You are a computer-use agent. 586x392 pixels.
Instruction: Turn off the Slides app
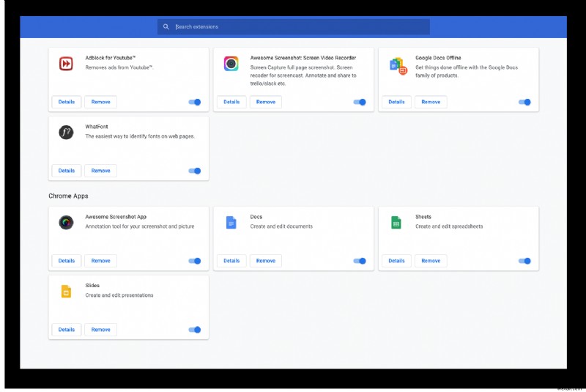click(x=195, y=330)
